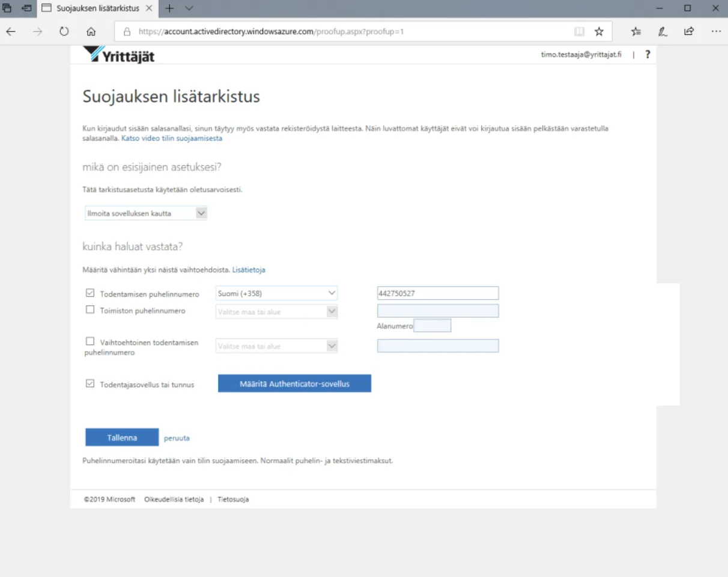
Task: Open the Ilmoita sovelluksen kautta dropdown
Action: point(146,213)
